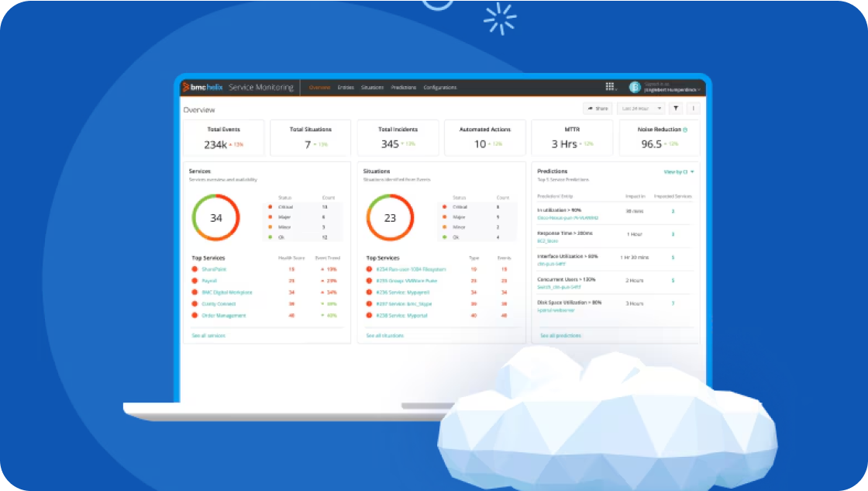Click the Automated Actions 10 card
Viewport: 868px width, 491px height.
[x=485, y=137]
